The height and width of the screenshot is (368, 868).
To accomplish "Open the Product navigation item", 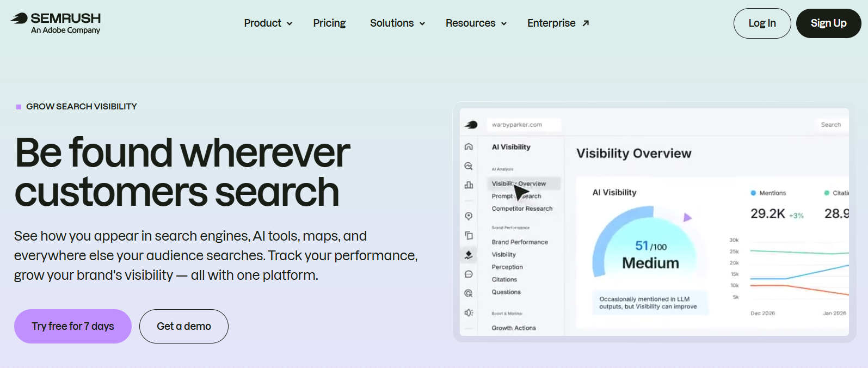I will point(262,23).
